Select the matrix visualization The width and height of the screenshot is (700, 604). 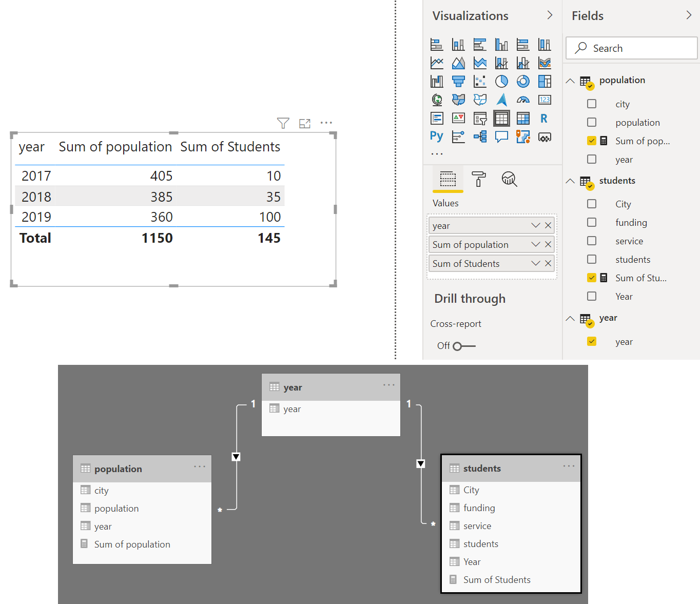(x=523, y=119)
